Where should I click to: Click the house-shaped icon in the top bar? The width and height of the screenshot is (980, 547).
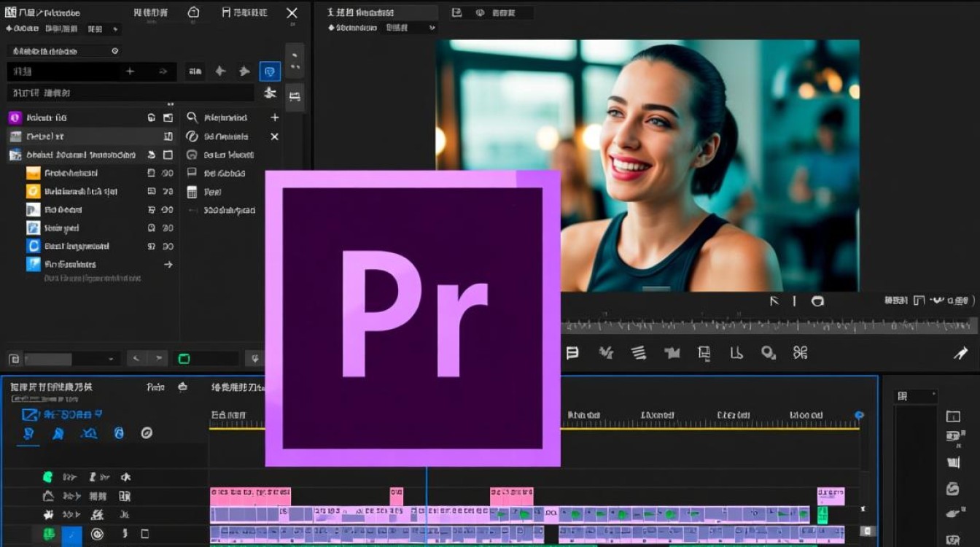point(193,12)
